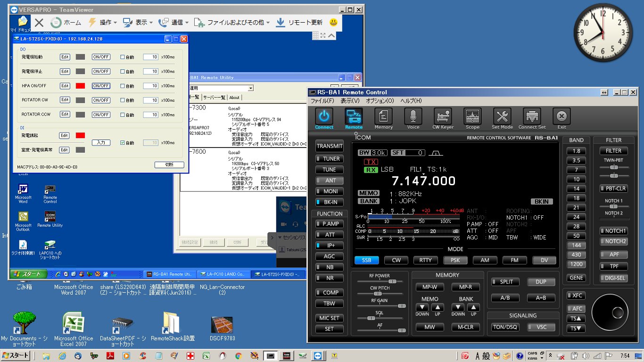Toggle the BK-IN button

click(x=330, y=202)
